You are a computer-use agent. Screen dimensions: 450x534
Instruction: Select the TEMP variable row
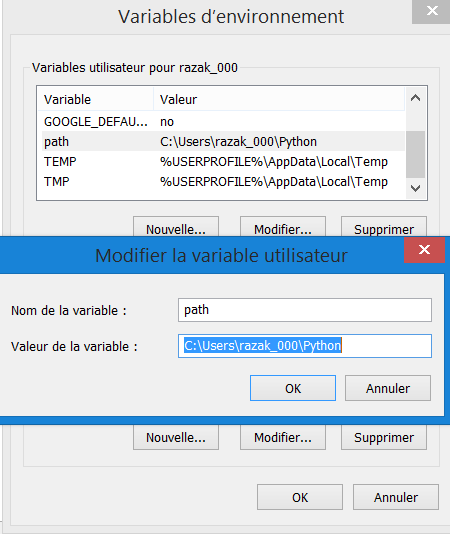click(223, 161)
